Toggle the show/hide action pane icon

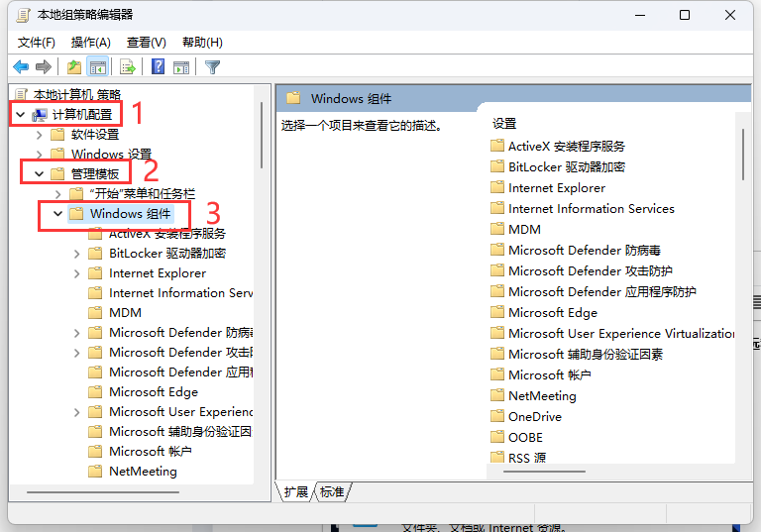181,67
